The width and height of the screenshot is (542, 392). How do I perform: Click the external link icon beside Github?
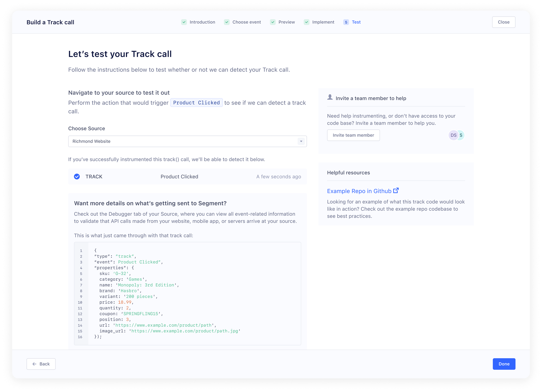(396, 191)
